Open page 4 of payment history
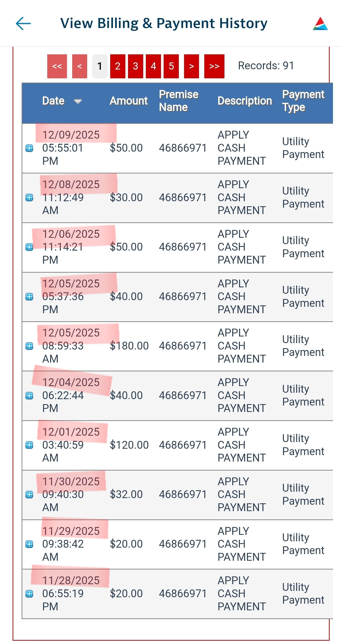342x644 pixels. [153, 66]
